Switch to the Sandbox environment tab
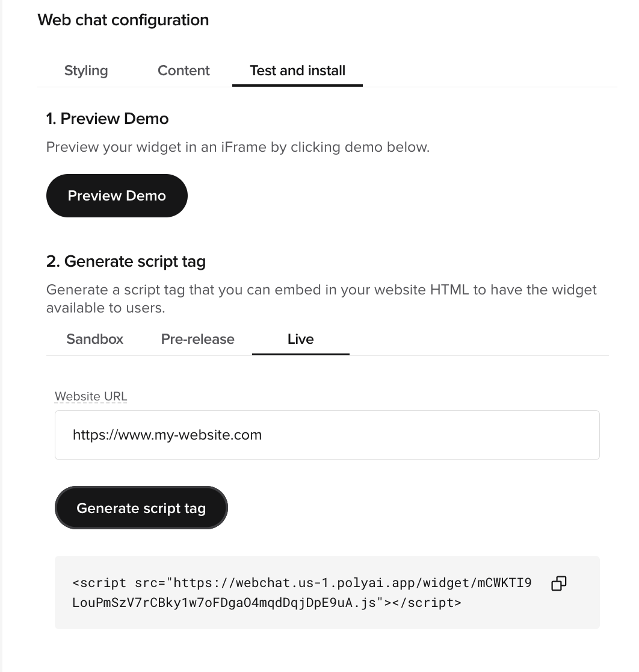The width and height of the screenshot is (639, 672). coord(94,339)
